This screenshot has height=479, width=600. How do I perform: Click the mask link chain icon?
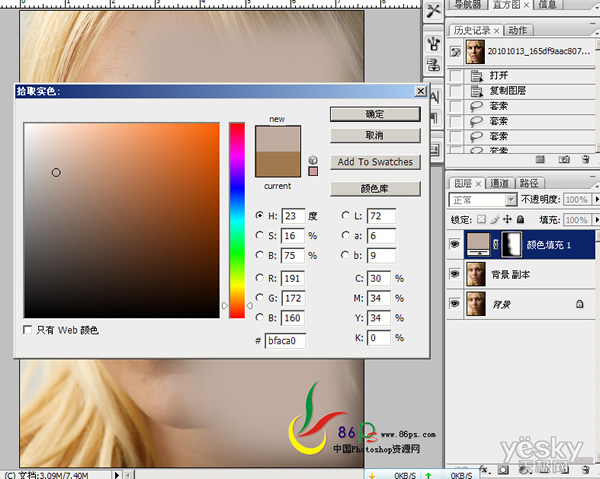(x=496, y=244)
